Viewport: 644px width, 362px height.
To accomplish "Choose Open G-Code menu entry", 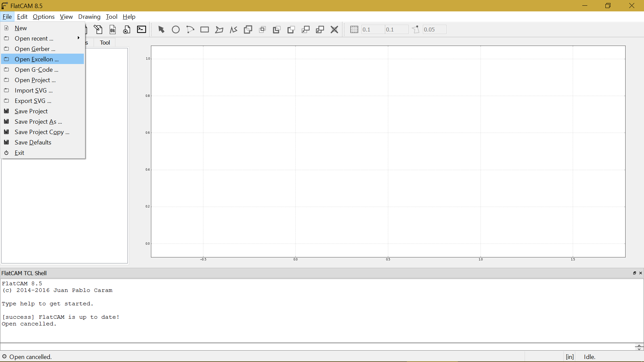I will click(x=43, y=70).
